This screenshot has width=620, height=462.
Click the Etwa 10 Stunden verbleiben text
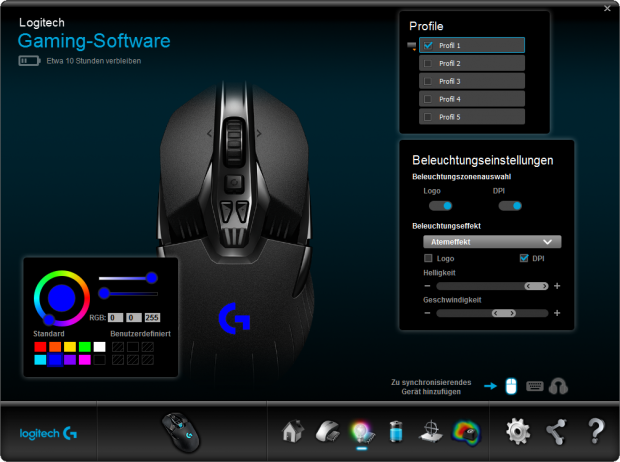pyautogui.click(x=94, y=61)
